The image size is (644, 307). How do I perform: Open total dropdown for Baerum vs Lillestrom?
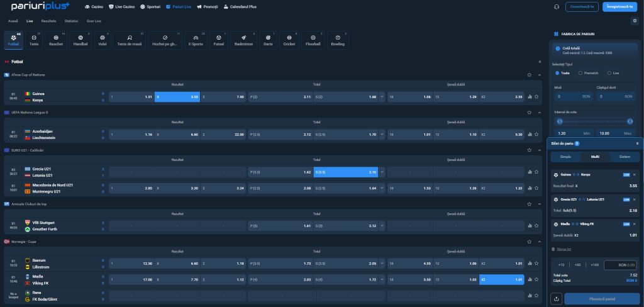(x=382, y=264)
